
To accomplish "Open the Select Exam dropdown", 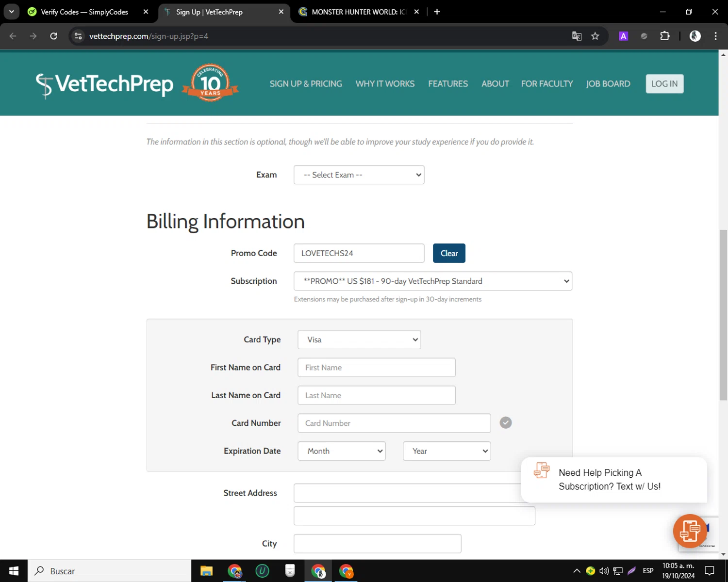I will [359, 175].
